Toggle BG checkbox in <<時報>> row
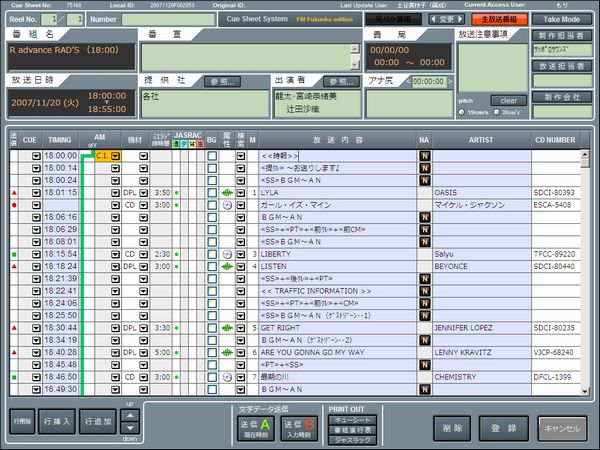Screen dimensions: 600x450 212,156
